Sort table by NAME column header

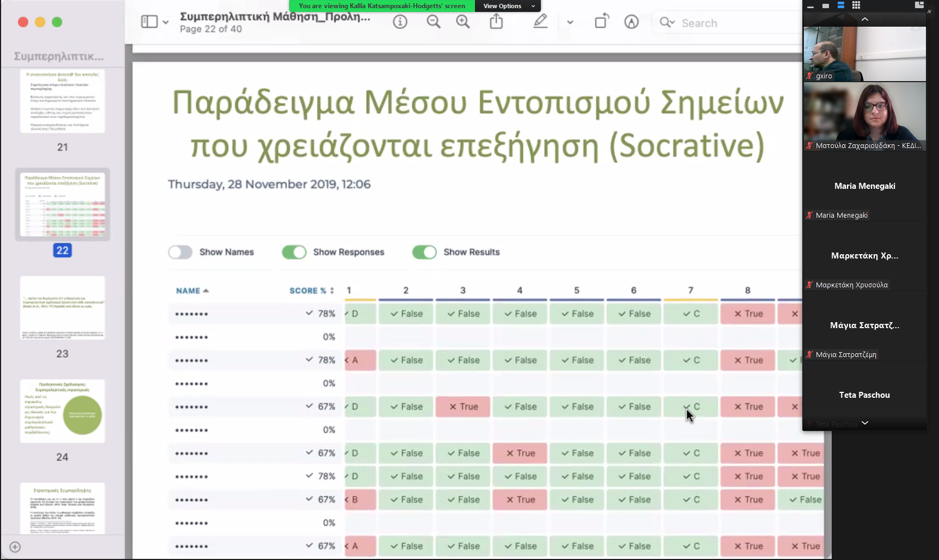(192, 291)
